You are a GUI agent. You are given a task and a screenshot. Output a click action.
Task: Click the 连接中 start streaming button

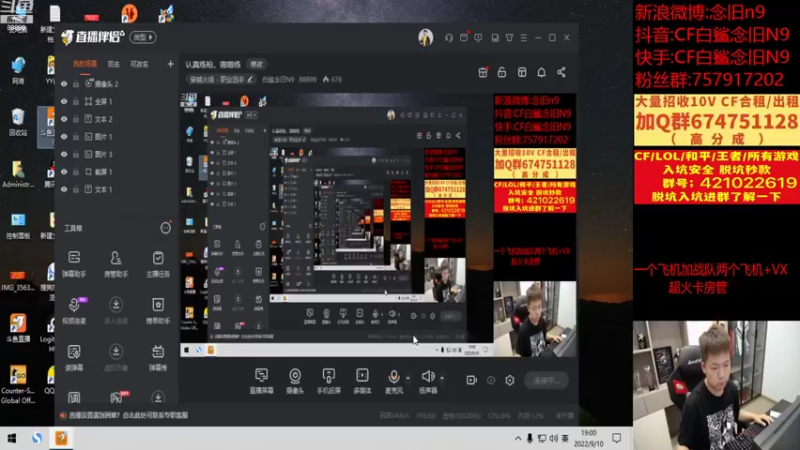(x=546, y=381)
